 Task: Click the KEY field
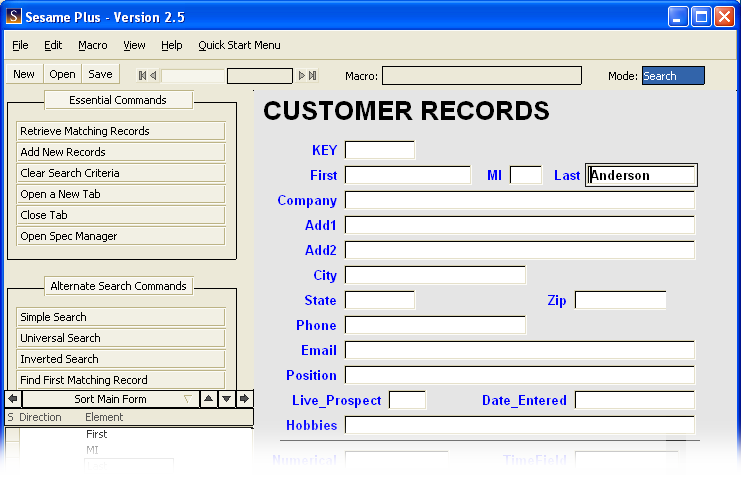(380, 150)
